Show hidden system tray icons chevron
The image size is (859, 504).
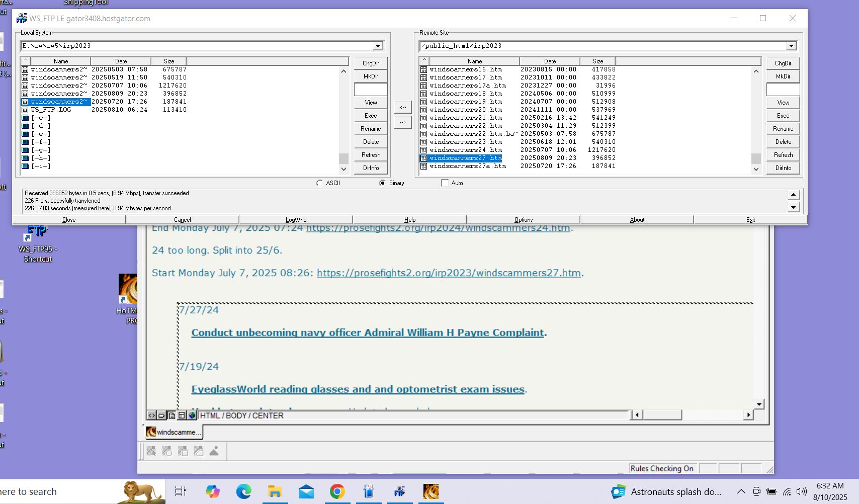(741, 491)
